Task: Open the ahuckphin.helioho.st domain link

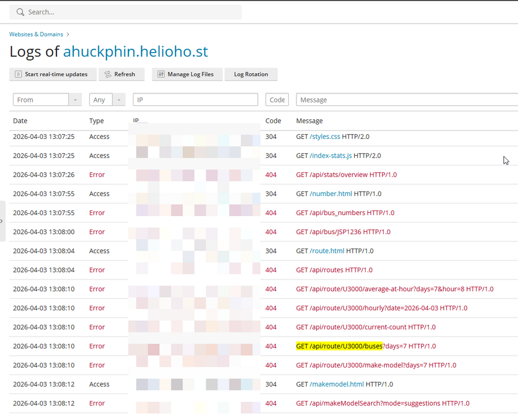Action: tap(135, 52)
